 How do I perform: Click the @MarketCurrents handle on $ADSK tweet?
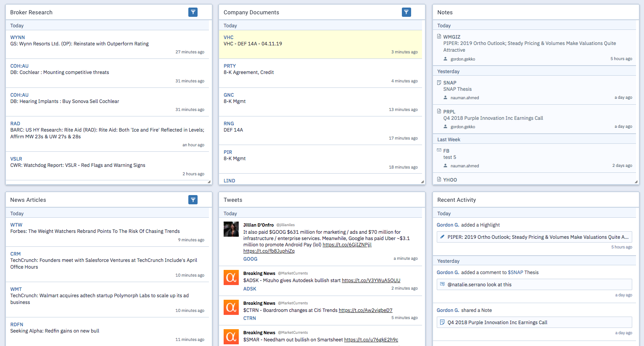click(293, 273)
